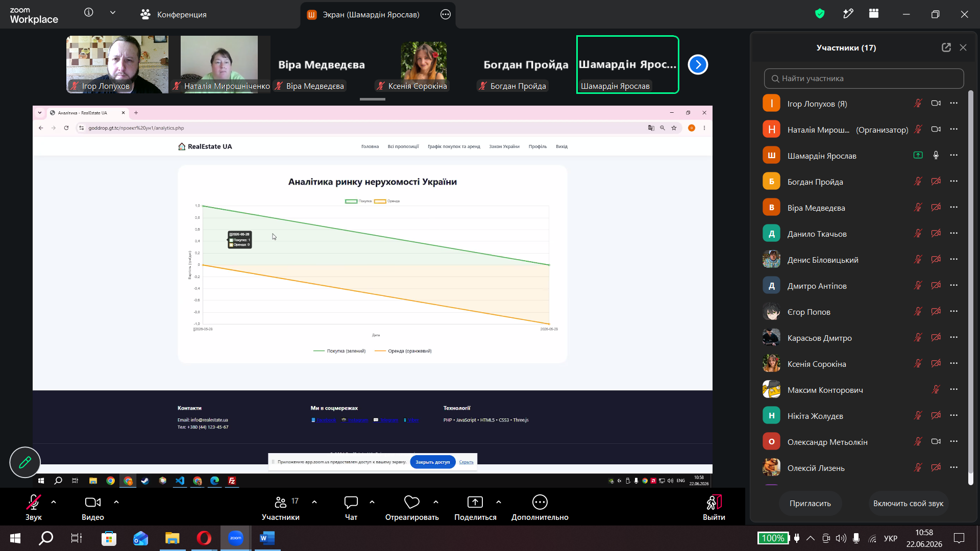Open the Zoom AI companion pen icon
Image resolution: width=980 pixels, height=551 pixels.
(848, 14)
